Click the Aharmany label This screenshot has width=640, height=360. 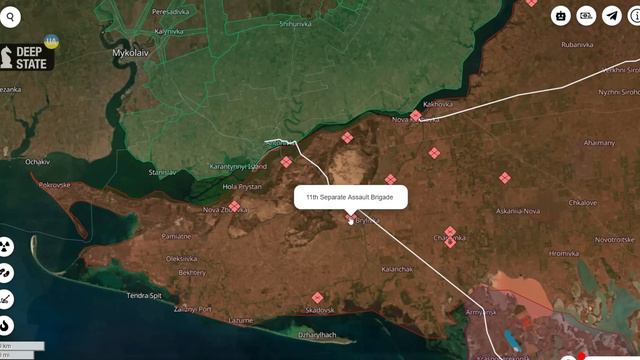click(599, 143)
